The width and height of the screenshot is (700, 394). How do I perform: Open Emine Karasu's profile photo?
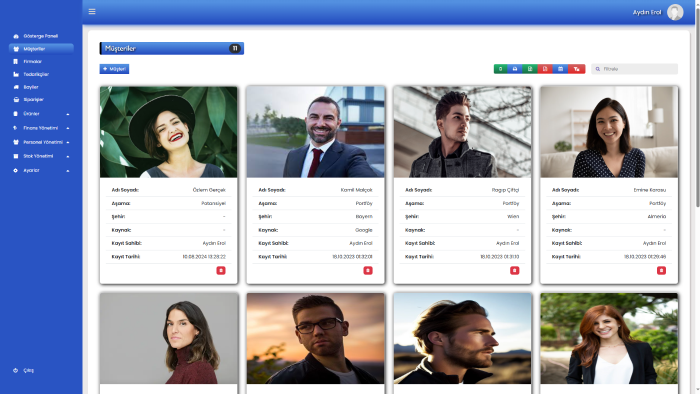coord(609,132)
